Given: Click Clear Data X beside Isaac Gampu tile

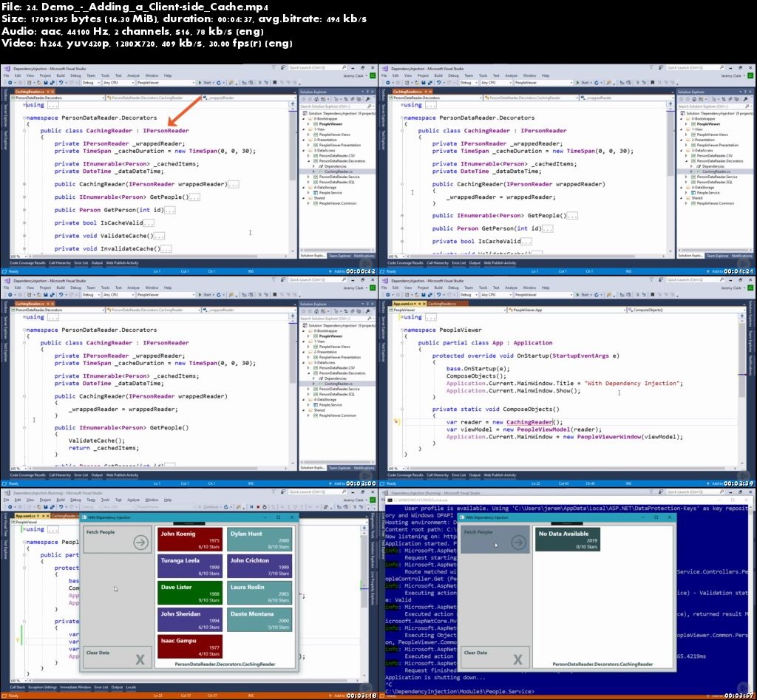Looking at the screenshot, I should pyautogui.click(x=140, y=659).
